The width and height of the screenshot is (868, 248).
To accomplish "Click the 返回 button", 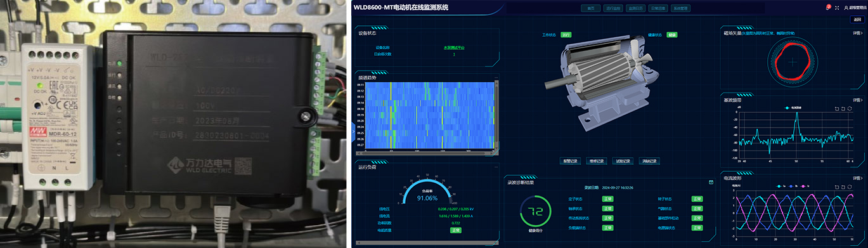I will (x=857, y=20).
